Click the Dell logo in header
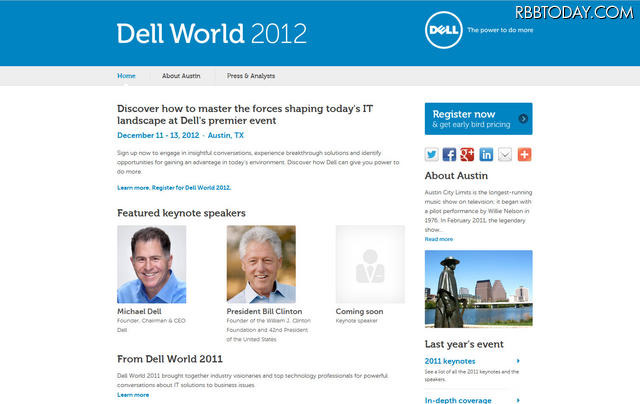Screen dimensions: 640x404 coord(444,30)
